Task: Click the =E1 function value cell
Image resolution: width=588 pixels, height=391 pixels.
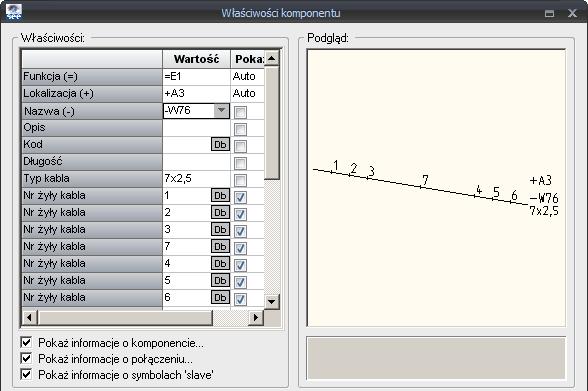Action: 196,76
